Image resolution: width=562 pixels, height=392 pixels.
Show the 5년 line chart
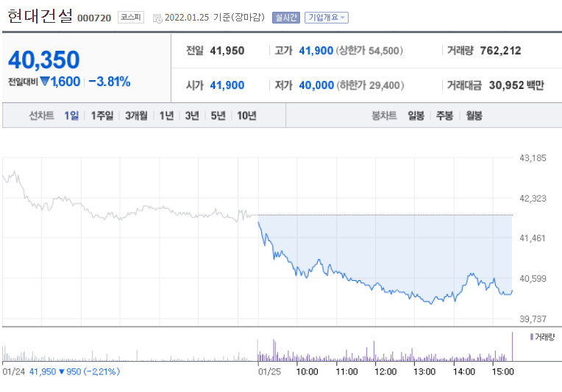click(218, 115)
